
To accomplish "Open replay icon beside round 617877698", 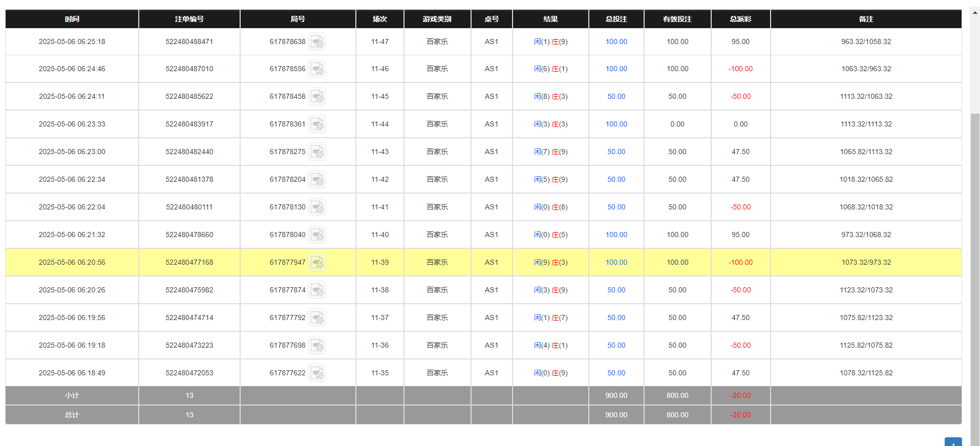I will 317,345.
